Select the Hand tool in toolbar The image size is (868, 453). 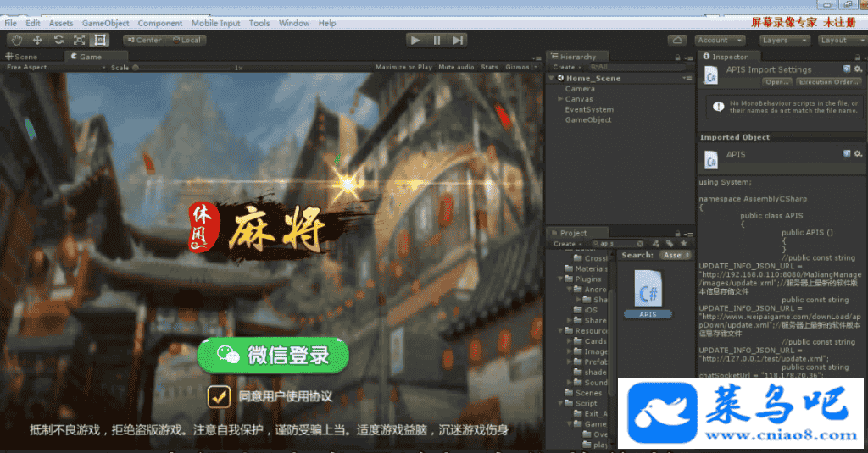click(17, 40)
